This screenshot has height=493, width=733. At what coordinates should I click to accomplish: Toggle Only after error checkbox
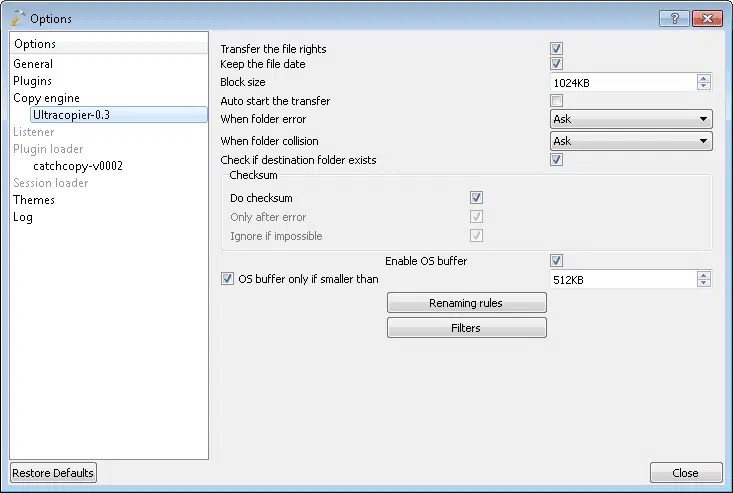point(476,217)
